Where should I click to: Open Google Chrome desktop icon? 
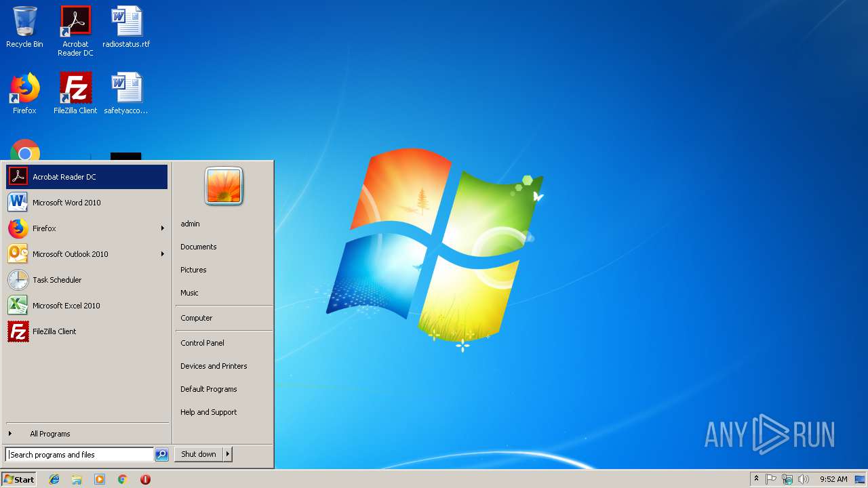tap(25, 150)
